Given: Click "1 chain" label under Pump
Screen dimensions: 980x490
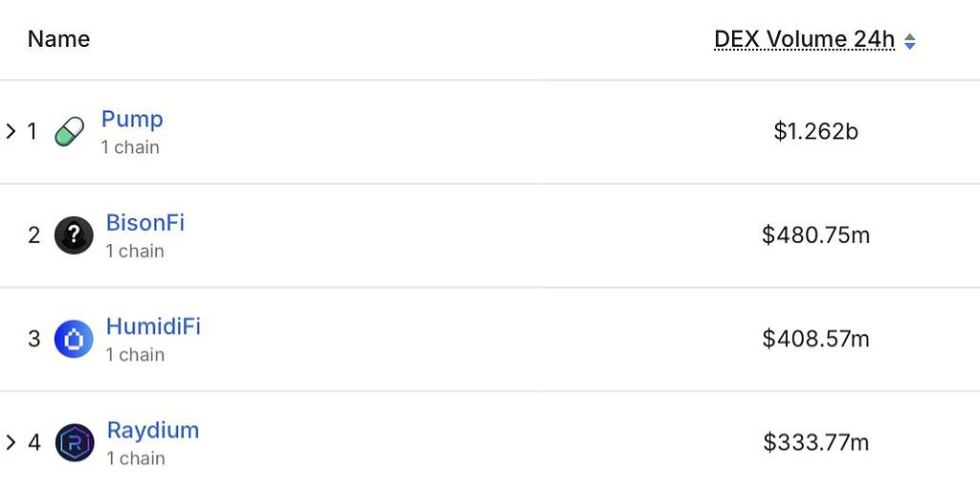Looking at the screenshot, I should pyautogui.click(x=130, y=147).
